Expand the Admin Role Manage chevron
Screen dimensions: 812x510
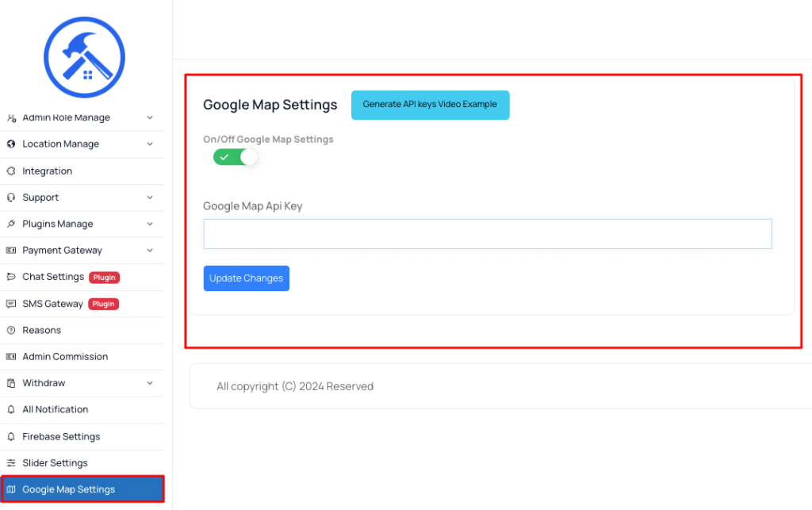click(150, 117)
